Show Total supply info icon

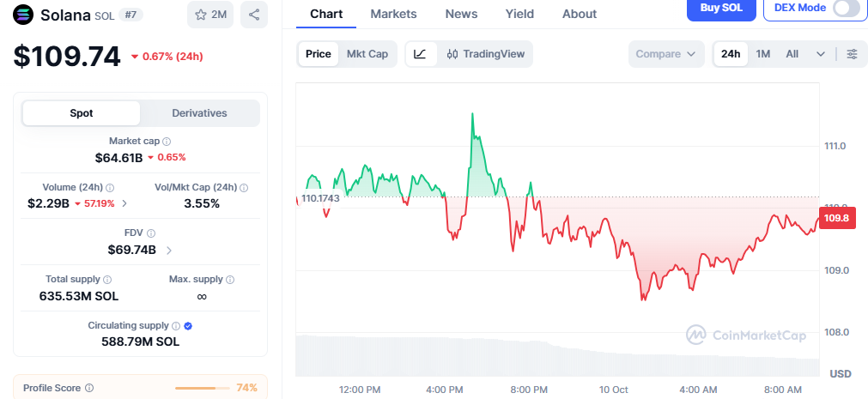point(107,280)
